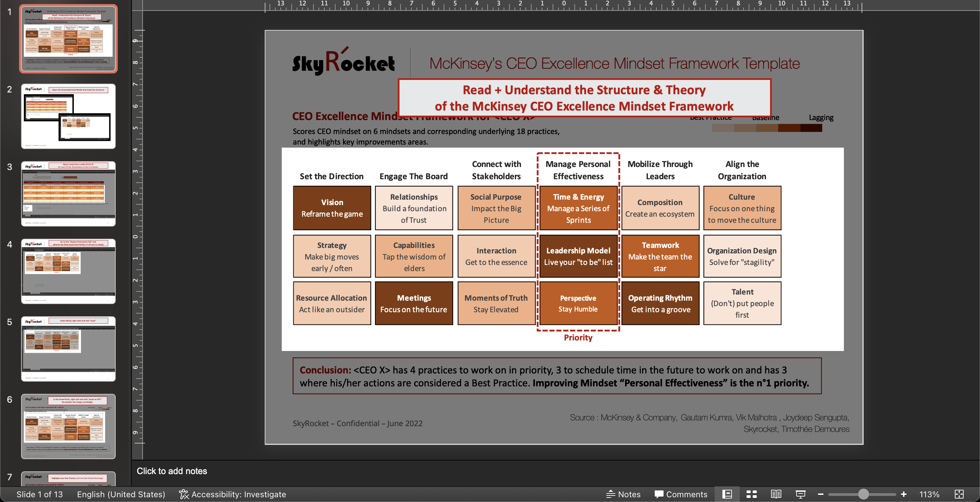Click the horizontal ruler above slide
Screen dimensions: 980x502
(564, 5)
